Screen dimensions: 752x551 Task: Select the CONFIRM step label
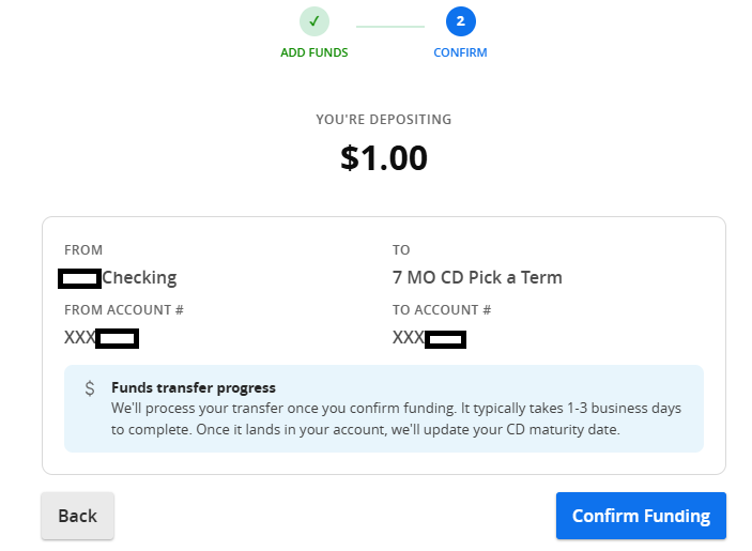tap(460, 52)
